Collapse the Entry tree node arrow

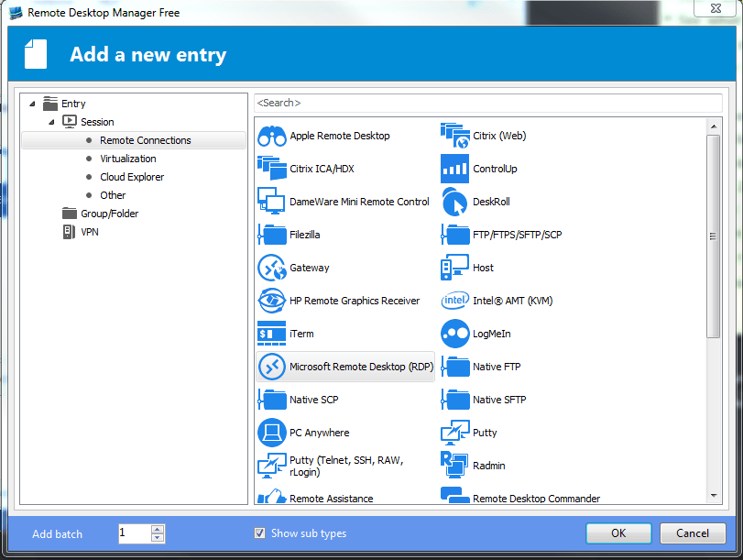coord(32,104)
